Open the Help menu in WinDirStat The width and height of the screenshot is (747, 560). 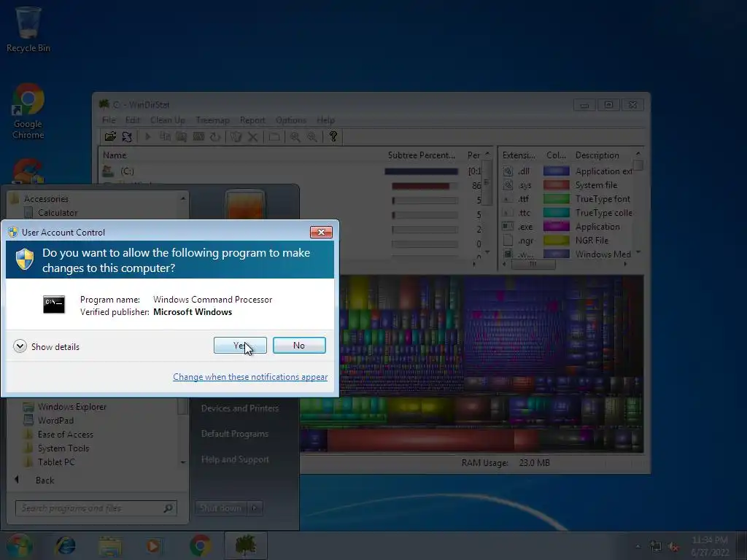coord(326,120)
